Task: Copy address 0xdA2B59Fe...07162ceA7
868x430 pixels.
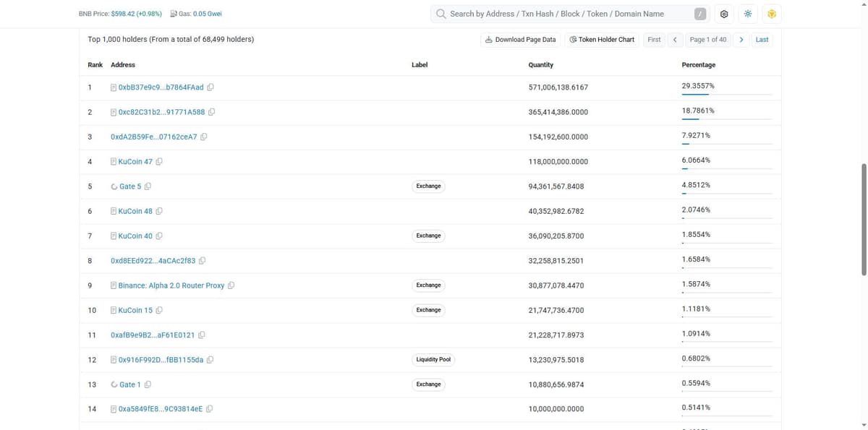Action: coord(204,137)
